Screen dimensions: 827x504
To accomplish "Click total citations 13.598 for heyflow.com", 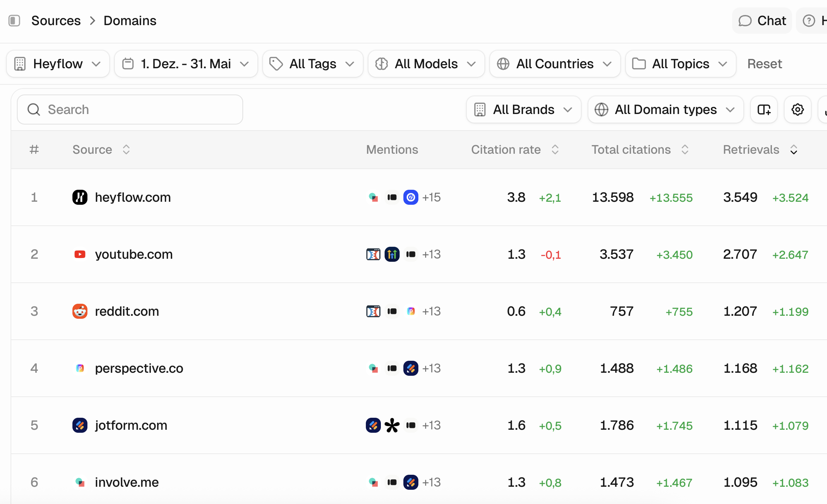I will coord(613,197).
